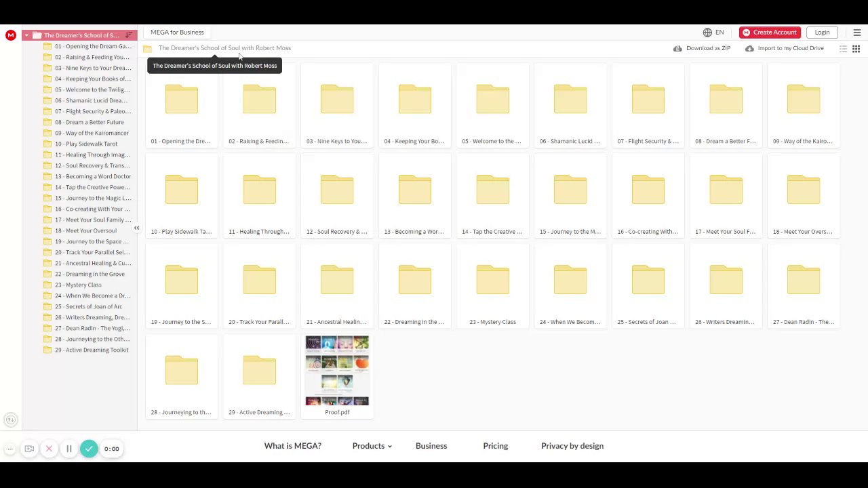Click Download as ZIP
This screenshot has width=868, height=488.
pyautogui.click(x=702, y=49)
